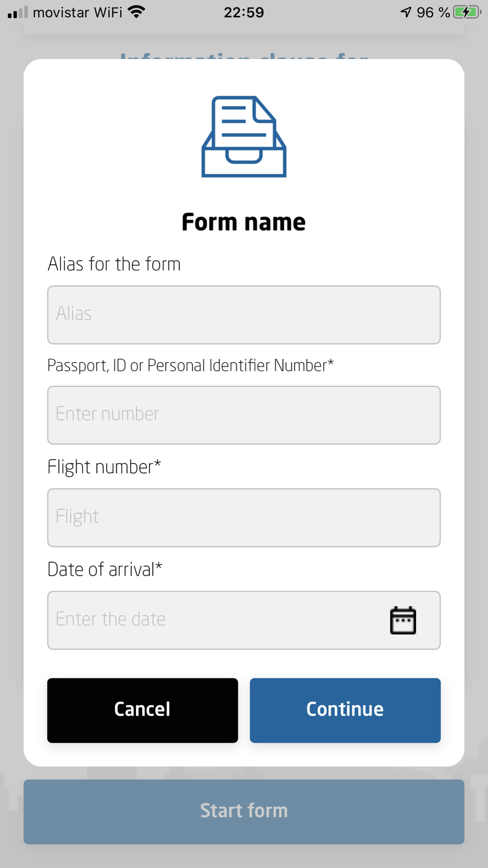Tap the document tray form icon

(x=244, y=137)
